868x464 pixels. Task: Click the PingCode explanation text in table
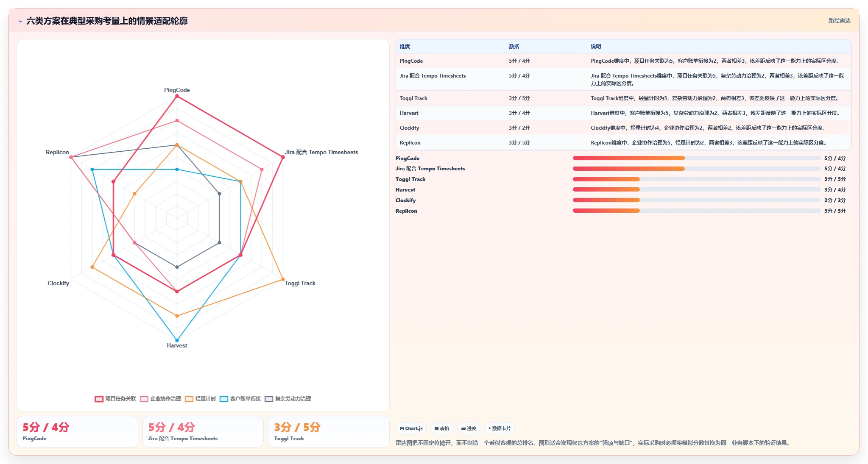pyautogui.click(x=715, y=61)
